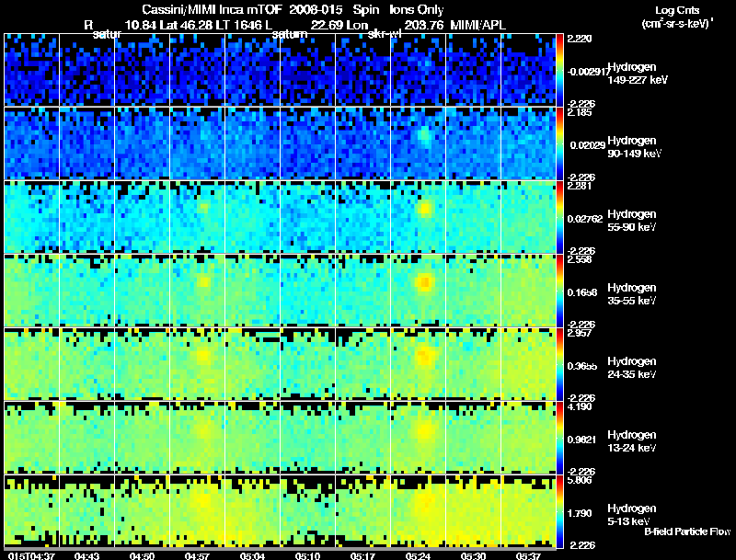Click the 05:24 panel in 55-90 keV row

pyautogui.click(x=419, y=217)
